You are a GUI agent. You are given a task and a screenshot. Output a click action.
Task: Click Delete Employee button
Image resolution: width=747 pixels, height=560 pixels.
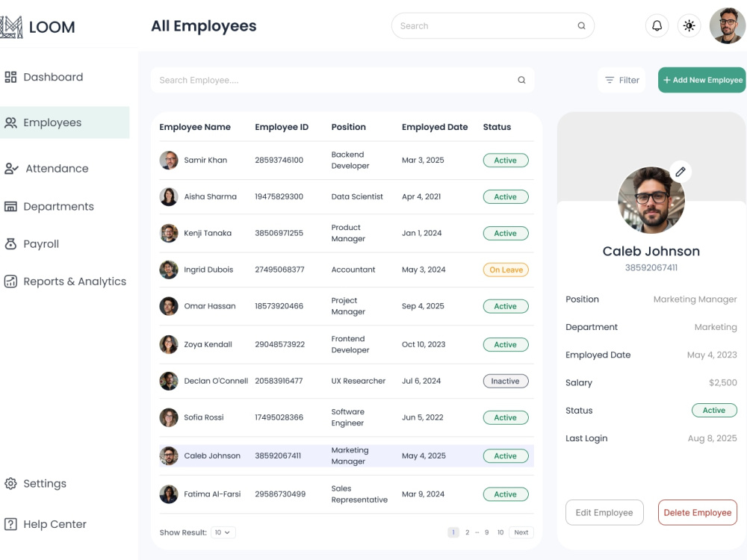click(x=698, y=512)
